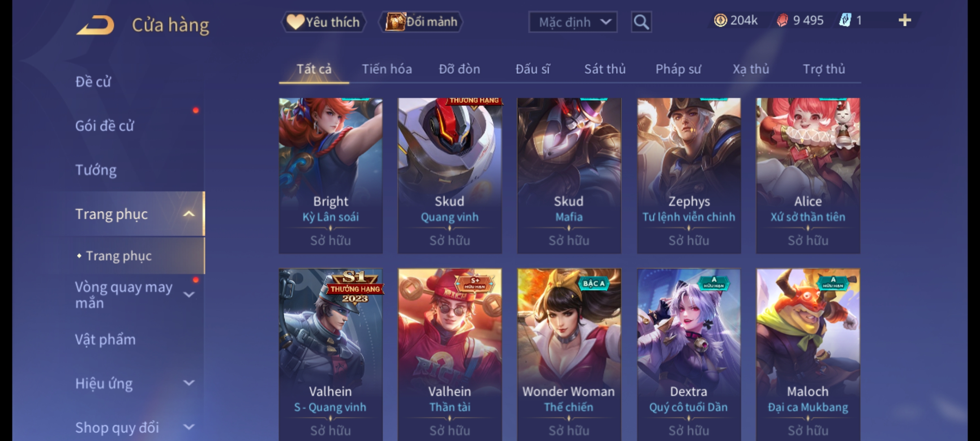Screen dimensions: 980x441
Task: Tap the gold coin 204k balance icon
Action: click(720, 20)
